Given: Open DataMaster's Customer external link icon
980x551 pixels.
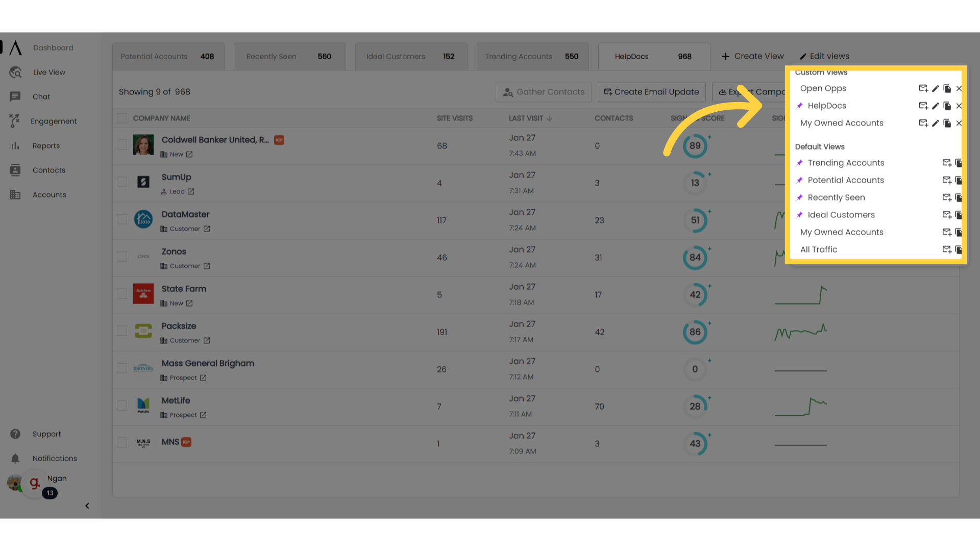Looking at the screenshot, I should [x=207, y=229].
